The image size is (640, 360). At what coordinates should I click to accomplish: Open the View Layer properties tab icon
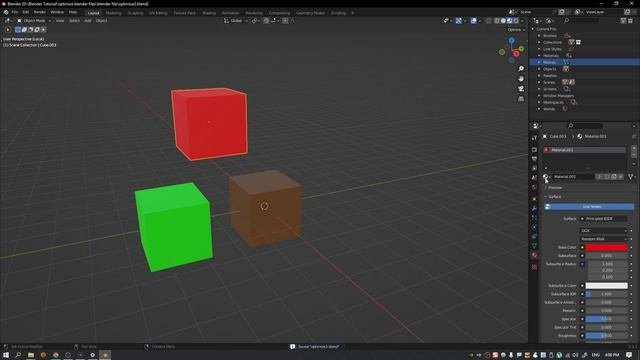pyautogui.click(x=534, y=169)
